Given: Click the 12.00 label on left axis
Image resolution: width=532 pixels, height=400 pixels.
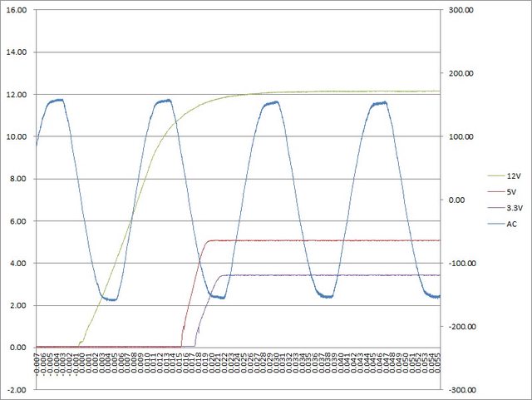Looking at the screenshot, I should coord(17,95).
